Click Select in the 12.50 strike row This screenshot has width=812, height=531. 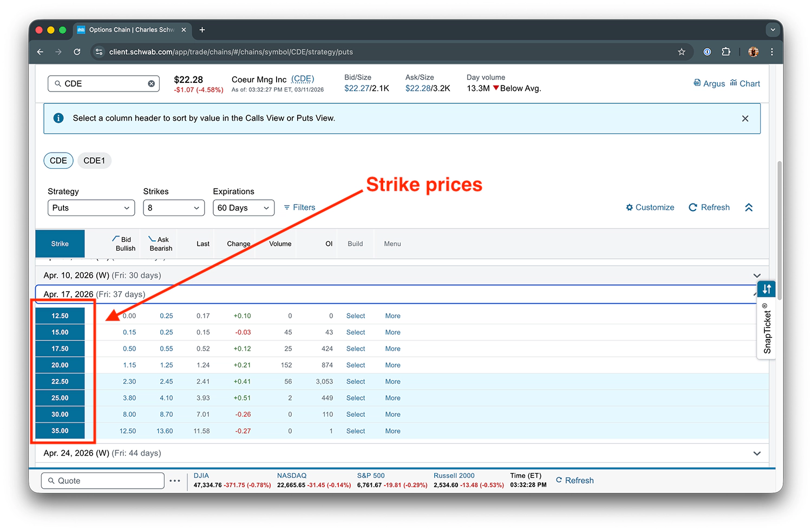click(356, 316)
